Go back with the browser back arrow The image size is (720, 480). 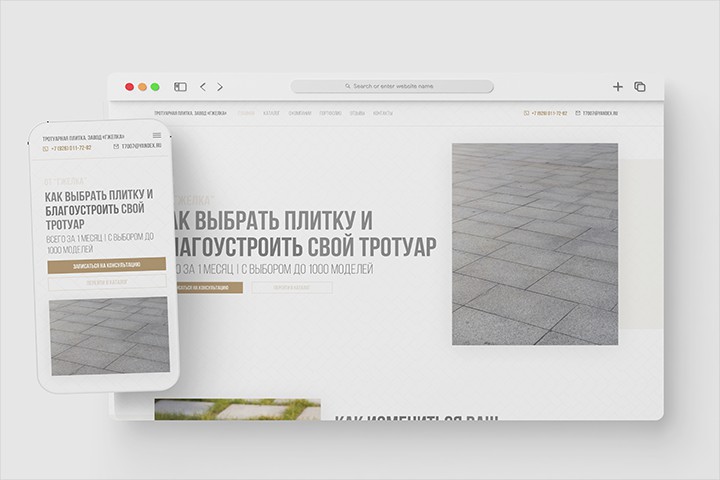[x=202, y=87]
